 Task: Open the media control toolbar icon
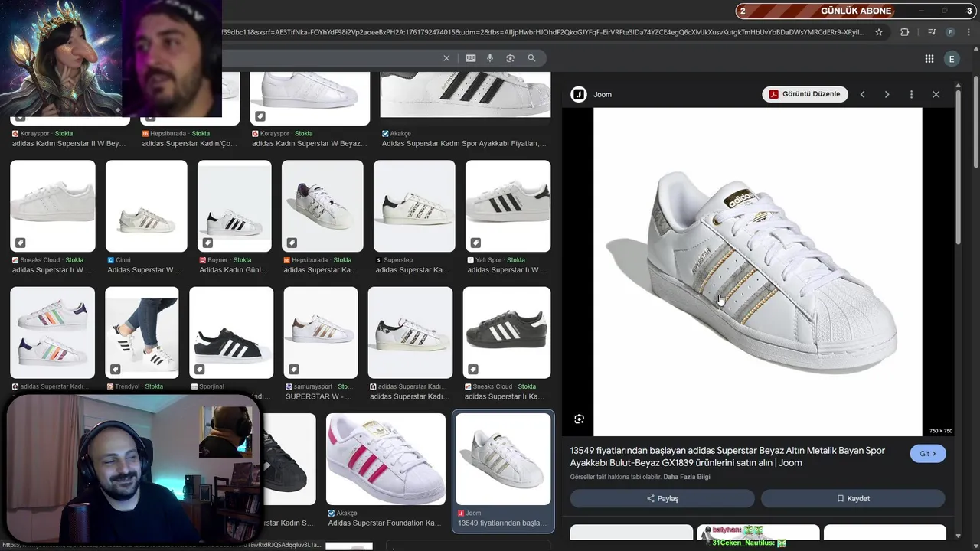coord(932,32)
